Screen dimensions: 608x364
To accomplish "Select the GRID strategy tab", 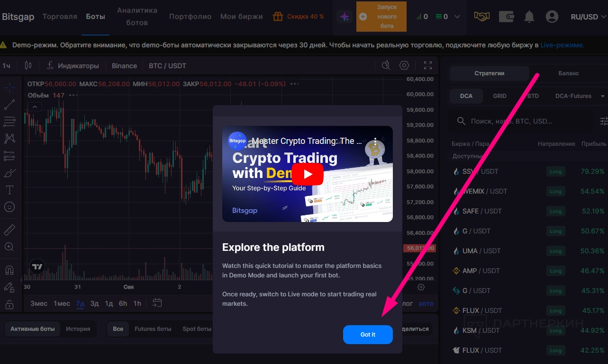I will tap(499, 96).
